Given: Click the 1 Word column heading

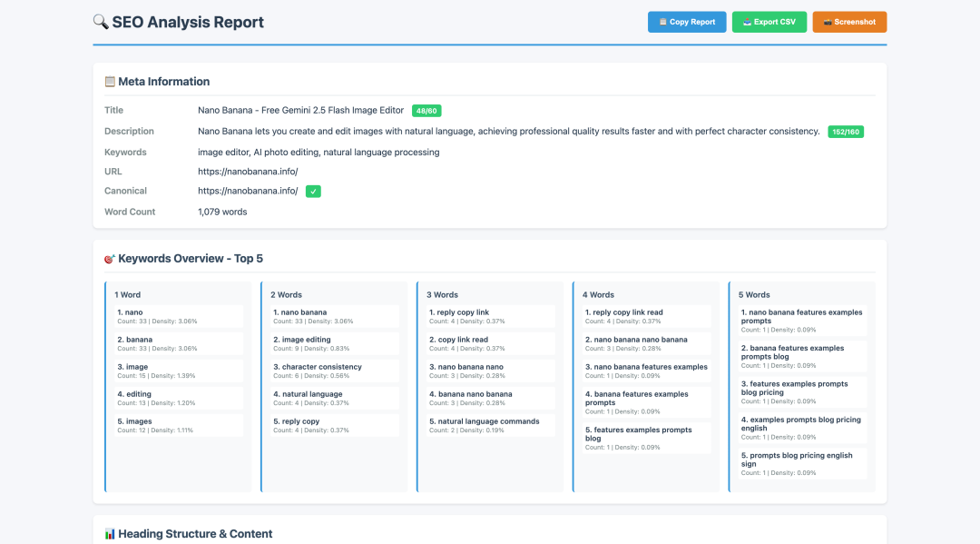Looking at the screenshot, I should (128, 294).
